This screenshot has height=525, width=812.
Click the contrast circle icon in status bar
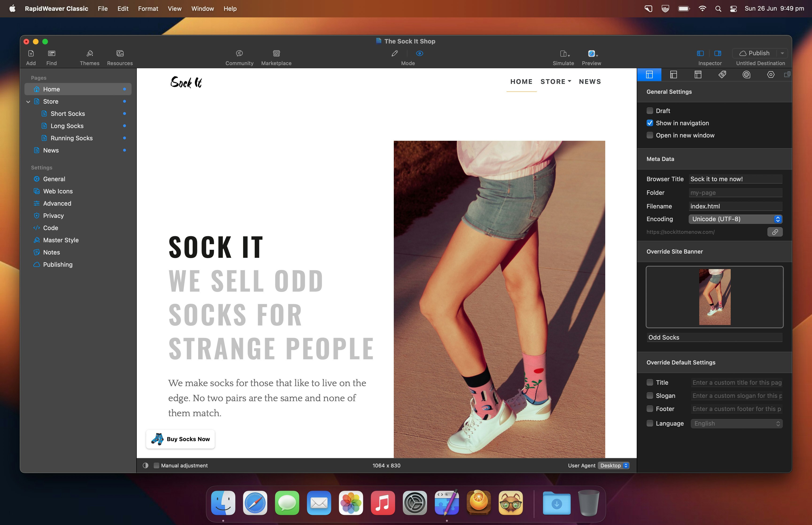(x=145, y=465)
